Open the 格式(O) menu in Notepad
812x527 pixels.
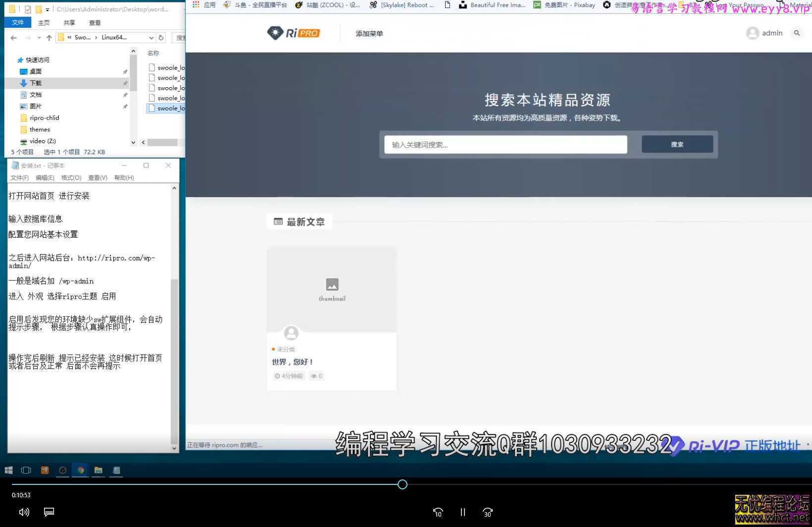[71, 177]
